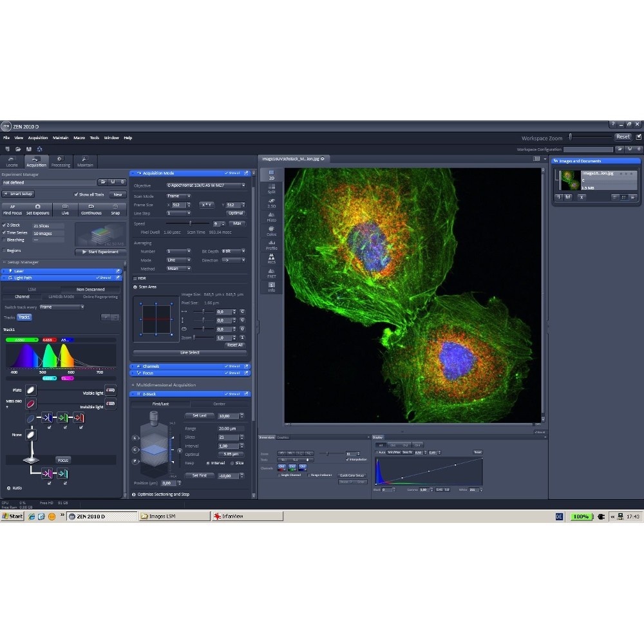The width and height of the screenshot is (644, 644).
Task: Open the Averaging Method dropdown
Action: click(x=178, y=269)
